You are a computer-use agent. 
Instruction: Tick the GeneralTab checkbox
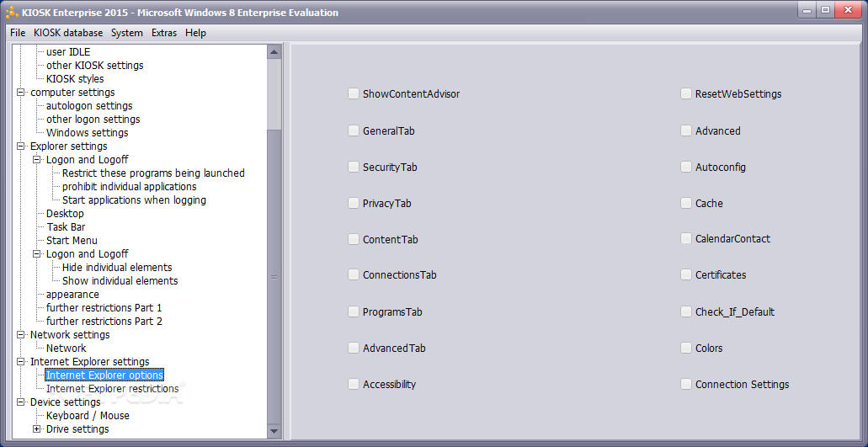coord(354,130)
